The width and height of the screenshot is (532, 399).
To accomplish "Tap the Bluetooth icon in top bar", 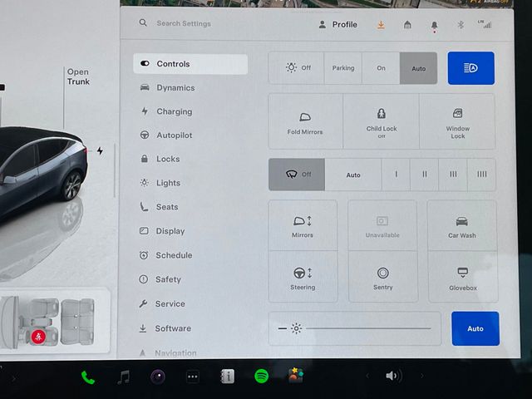I will pos(460,25).
